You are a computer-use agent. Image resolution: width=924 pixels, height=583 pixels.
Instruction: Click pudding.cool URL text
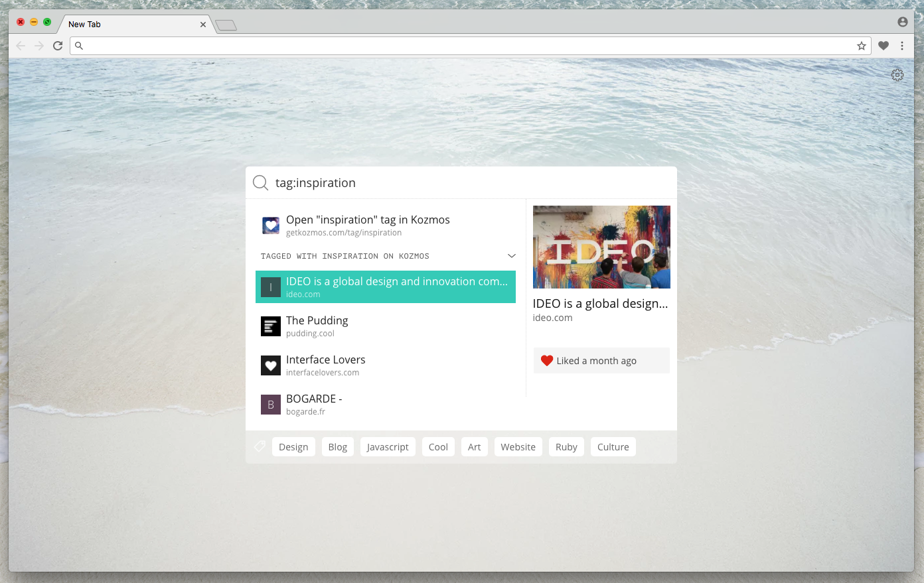(x=310, y=334)
